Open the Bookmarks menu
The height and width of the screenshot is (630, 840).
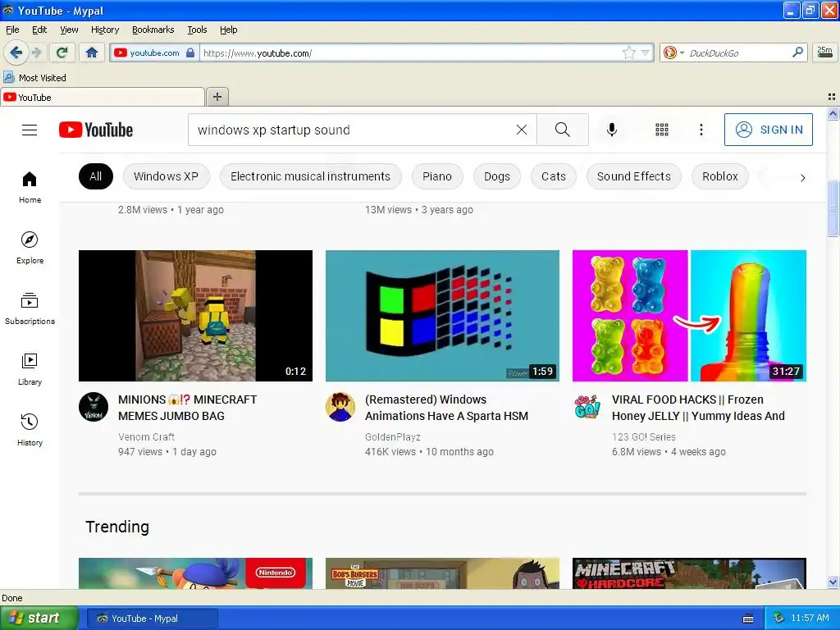coord(153,30)
